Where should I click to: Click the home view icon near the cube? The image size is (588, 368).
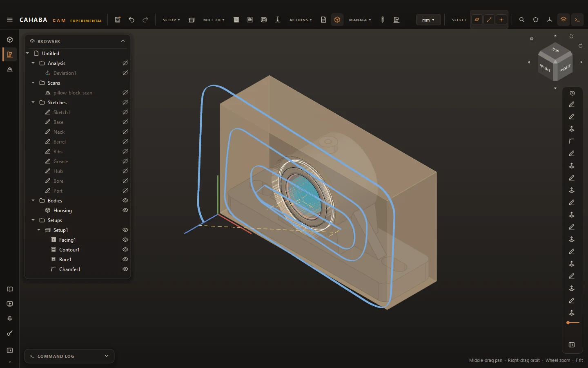pyautogui.click(x=532, y=38)
